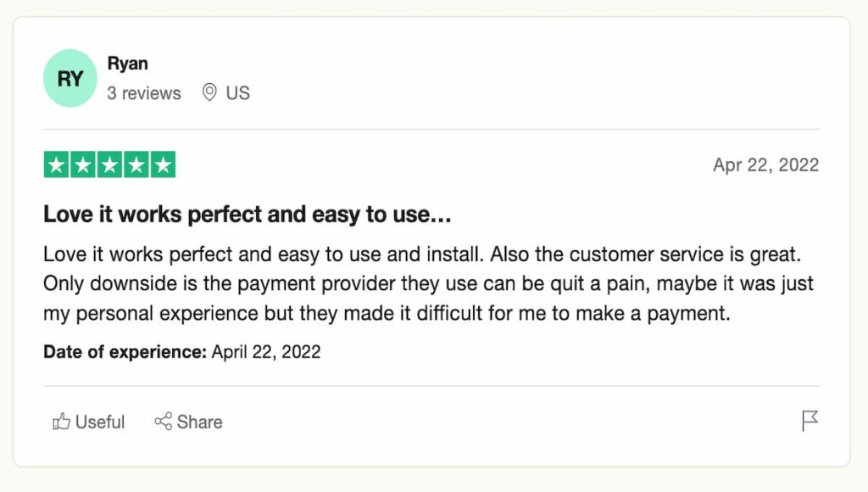Flag this review using flag icon
Viewport: 868px width, 492px height.
810,421
